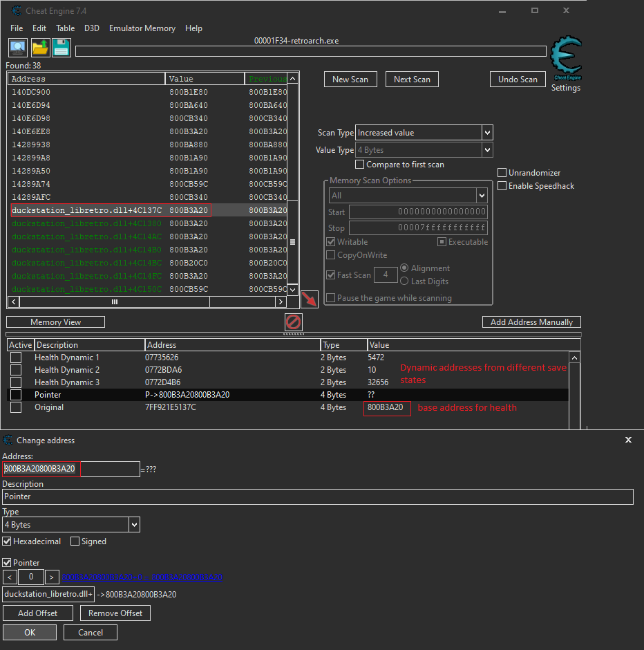The height and width of the screenshot is (650, 644).
Task: Activate the Original entry checkbox
Action: 16,407
